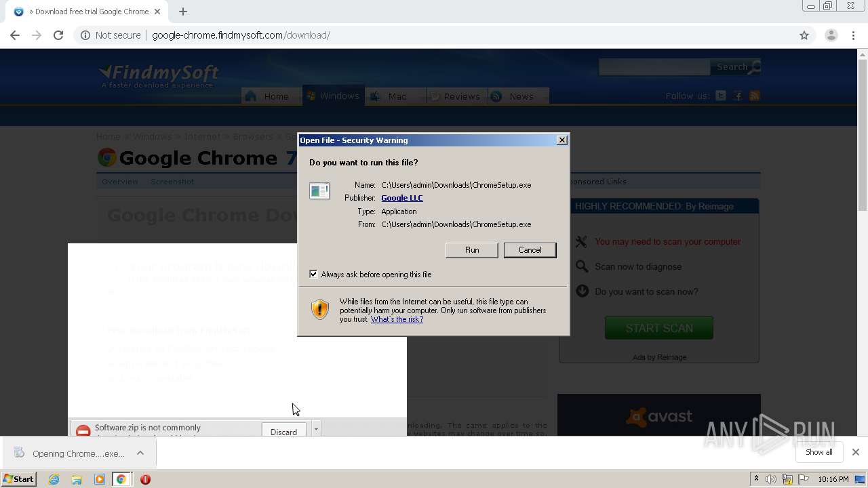Screen dimensions: 868x488
Task: Cancel the Open File security dialog
Action: click(x=530, y=250)
